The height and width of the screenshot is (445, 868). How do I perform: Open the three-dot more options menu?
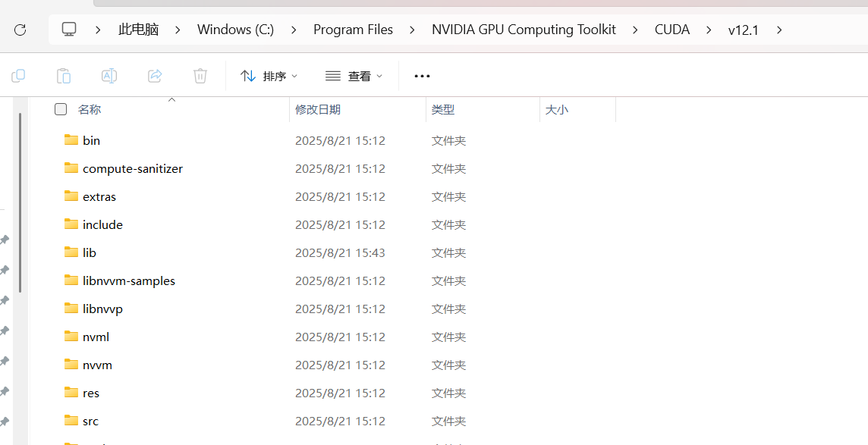pos(423,77)
